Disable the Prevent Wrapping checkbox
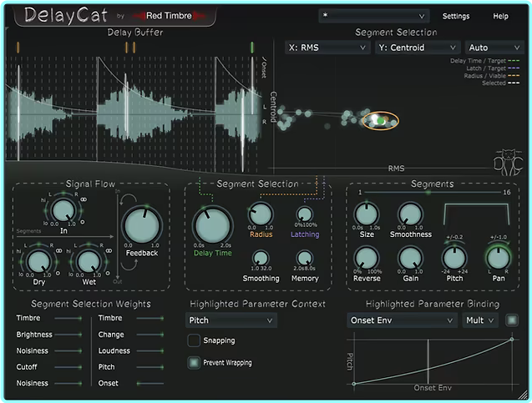The height and width of the screenshot is (403, 532). 194,363
